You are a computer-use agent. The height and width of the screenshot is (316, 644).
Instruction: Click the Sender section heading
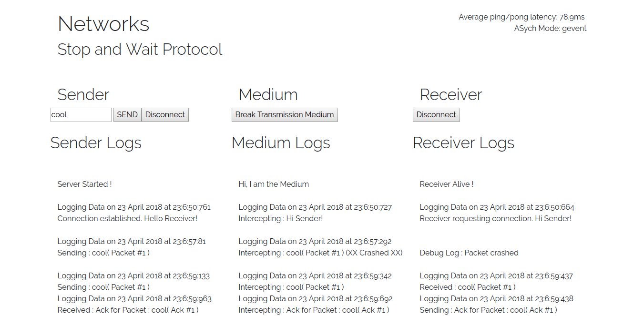click(83, 94)
